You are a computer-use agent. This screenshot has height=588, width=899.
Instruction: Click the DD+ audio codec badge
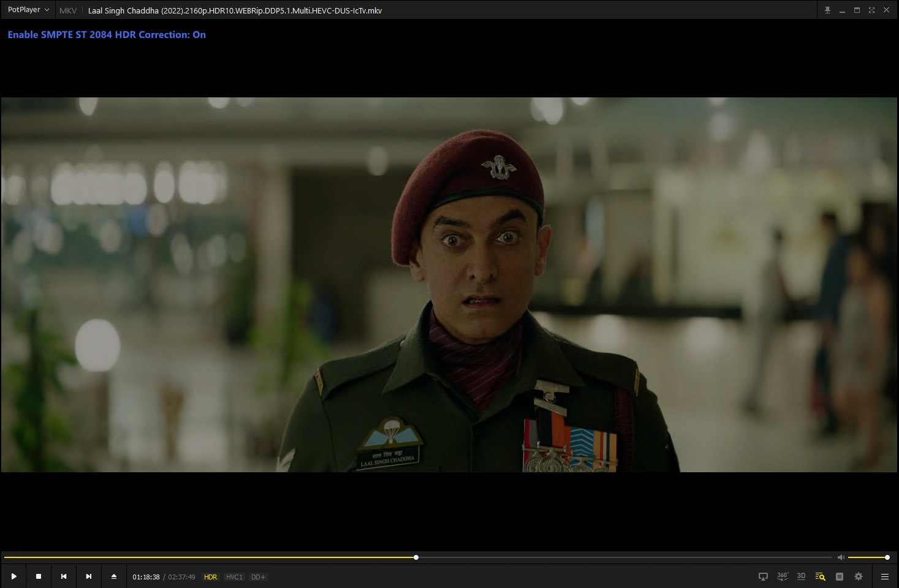pos(258,577)
